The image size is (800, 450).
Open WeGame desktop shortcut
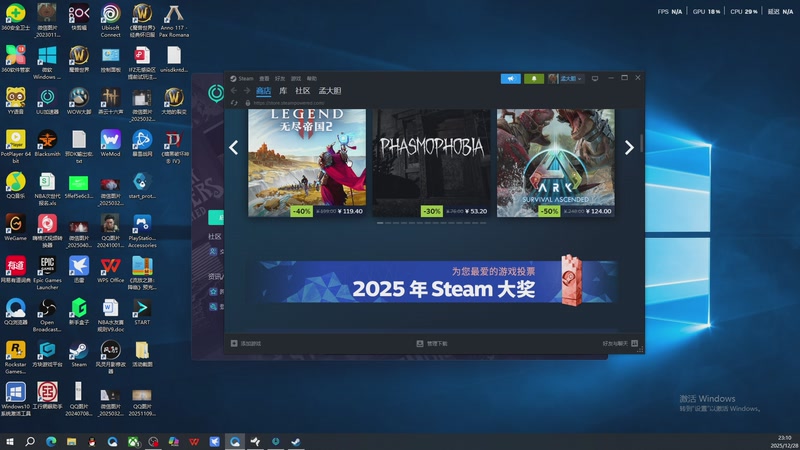[x=15, y=228]
